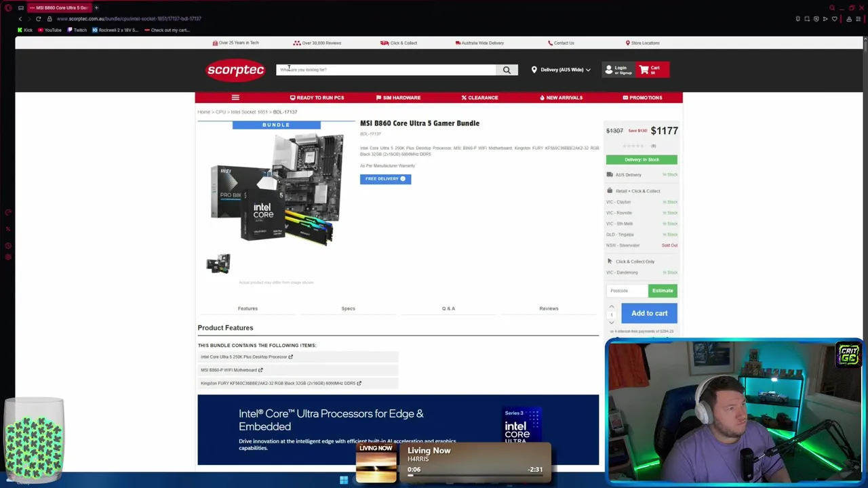Open the Windows Start button
Viewport: 868px width, 488px height.
click(344, 481)
